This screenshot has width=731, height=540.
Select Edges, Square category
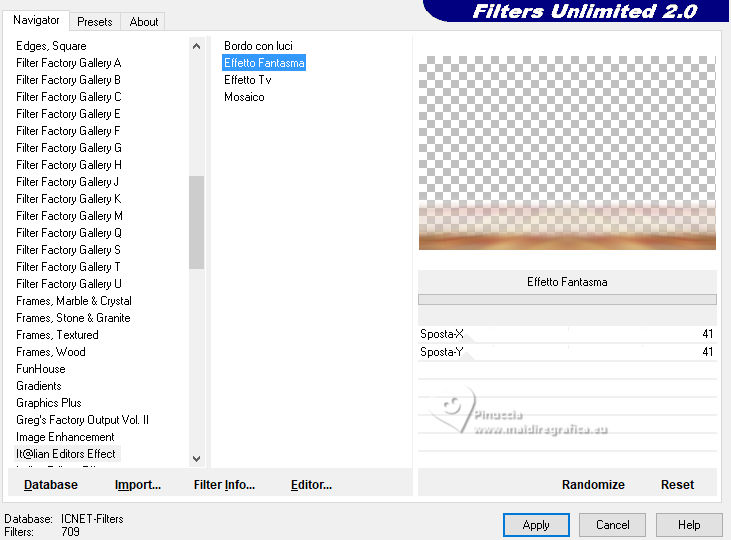pos(51,46)
